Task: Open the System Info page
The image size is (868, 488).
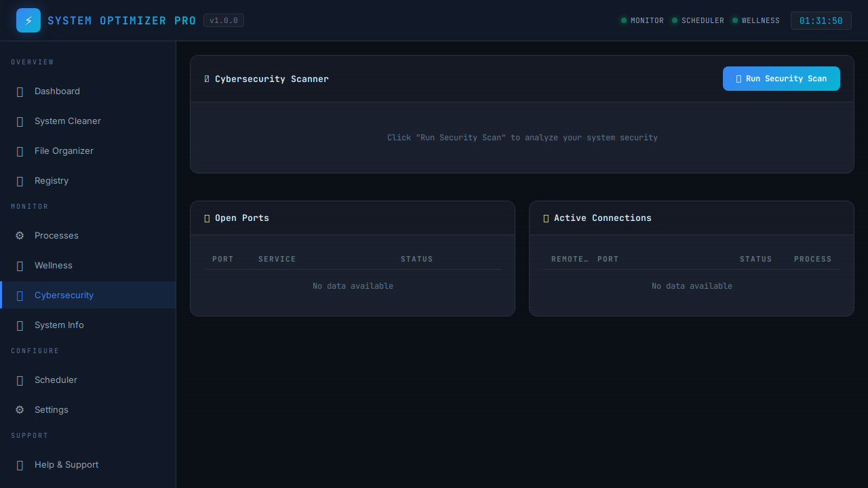Action: click(59, 325)
